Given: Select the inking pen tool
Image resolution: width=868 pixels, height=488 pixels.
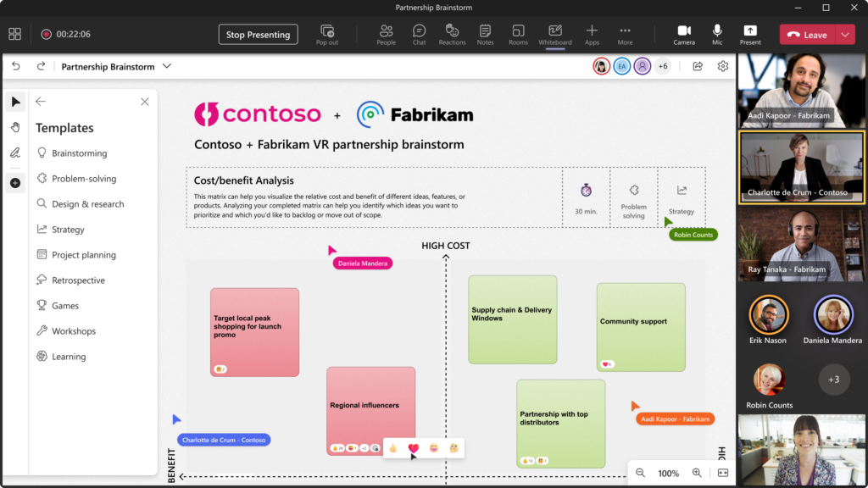Looking at the screenshot, I should pos(15,153).
